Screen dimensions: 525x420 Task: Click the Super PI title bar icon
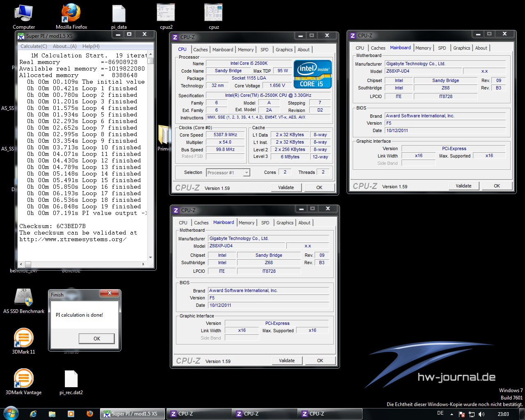pyautogui.click(x=21, y=36)
